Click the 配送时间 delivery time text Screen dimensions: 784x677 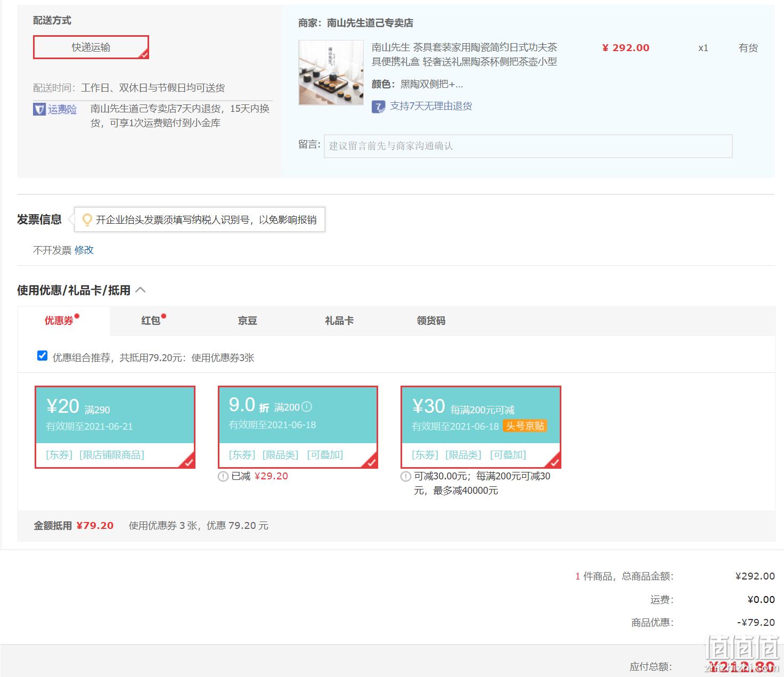pos(129,88)
